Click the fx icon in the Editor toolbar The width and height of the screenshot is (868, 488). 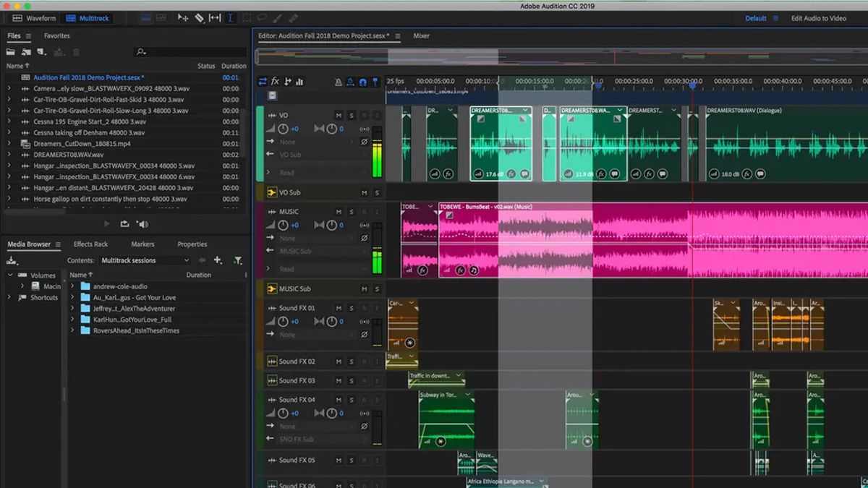274,81
